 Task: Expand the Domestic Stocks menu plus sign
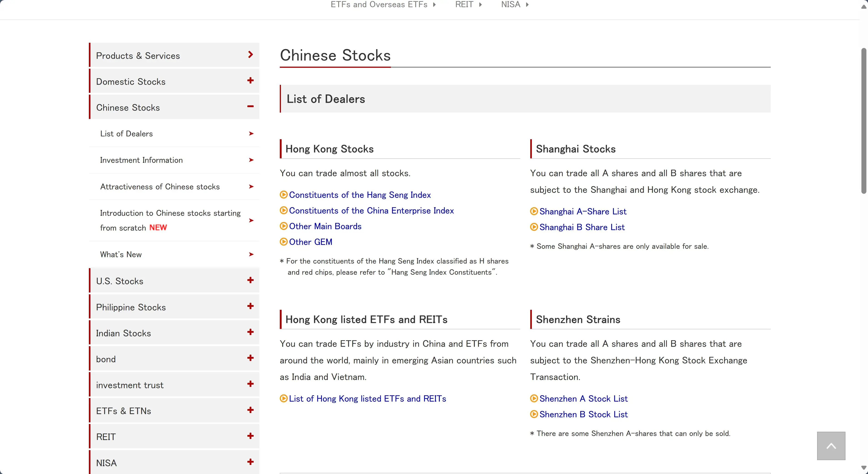[250, 80]
